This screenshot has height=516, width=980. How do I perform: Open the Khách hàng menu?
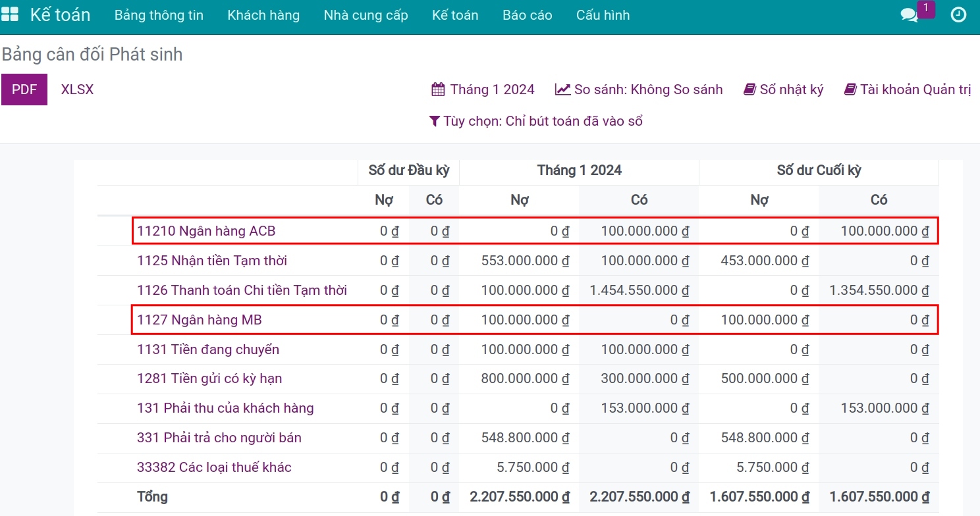(x=263, y=14)
